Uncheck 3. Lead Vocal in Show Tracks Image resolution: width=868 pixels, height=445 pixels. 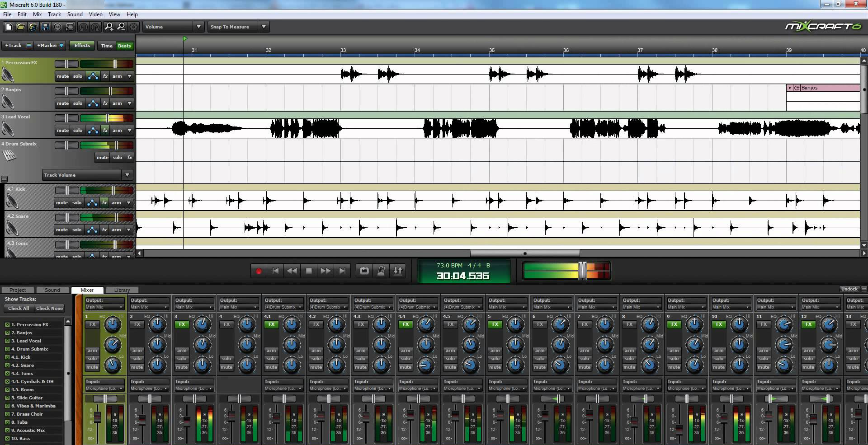[7, 341]
